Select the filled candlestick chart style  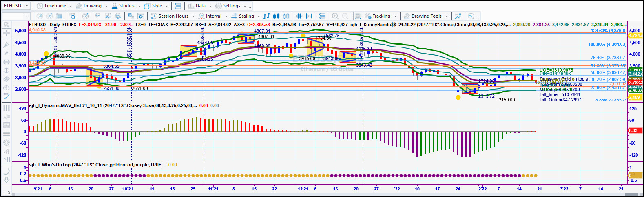[x=276, y=16]
